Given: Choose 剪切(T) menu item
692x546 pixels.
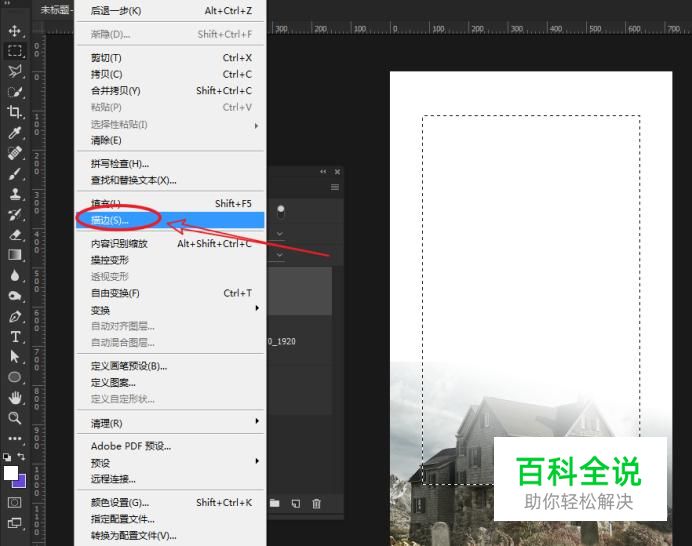Looking at the screenshot, I should click(171, 58).
